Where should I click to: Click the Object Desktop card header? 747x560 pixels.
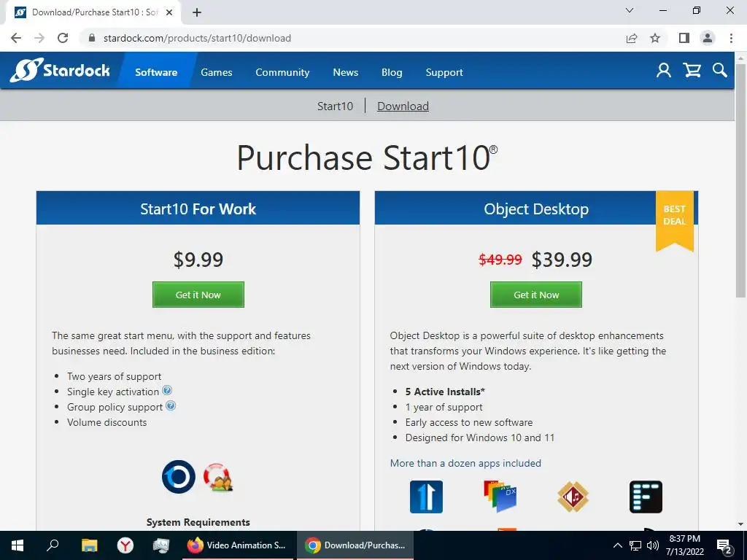click(536, 209)
